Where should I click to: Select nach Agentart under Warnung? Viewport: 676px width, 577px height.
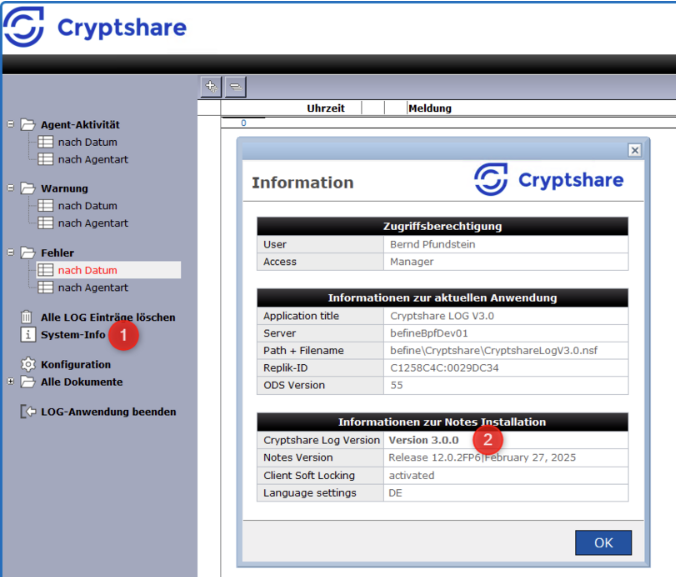[93, 223]
